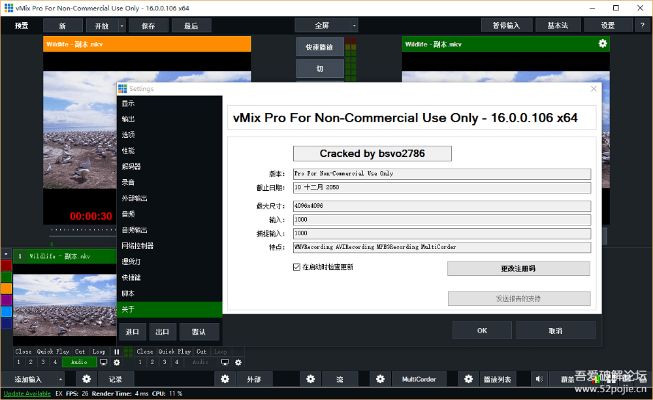Click the small arrow above color swatches
The height and width of the screenshot is (400, 653).
(6, 253)
